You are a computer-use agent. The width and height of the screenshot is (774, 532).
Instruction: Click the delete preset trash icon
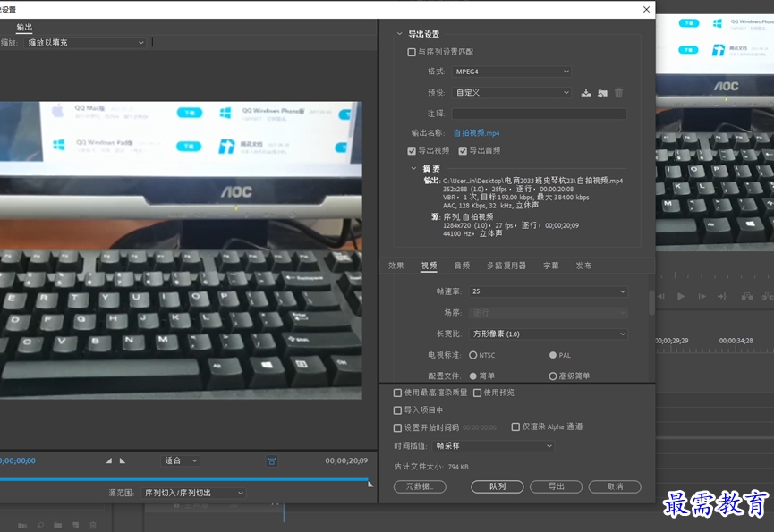point(618,93)
